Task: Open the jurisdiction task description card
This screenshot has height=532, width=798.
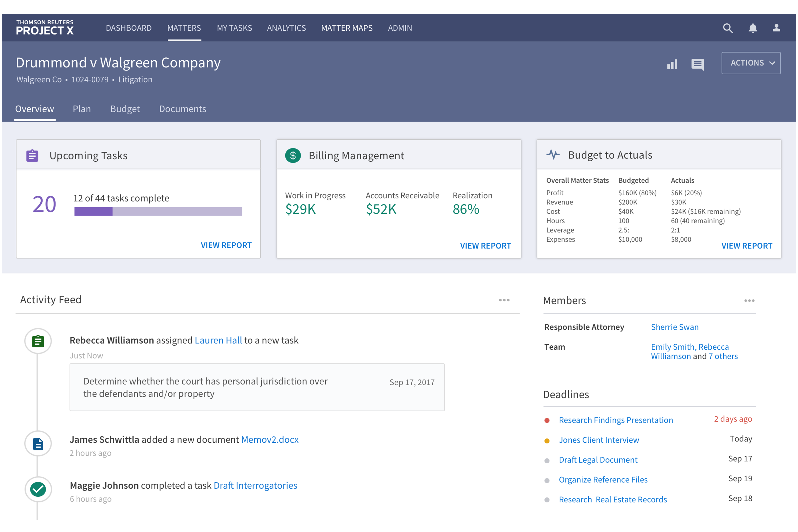Action: click(x=257, y=387)
